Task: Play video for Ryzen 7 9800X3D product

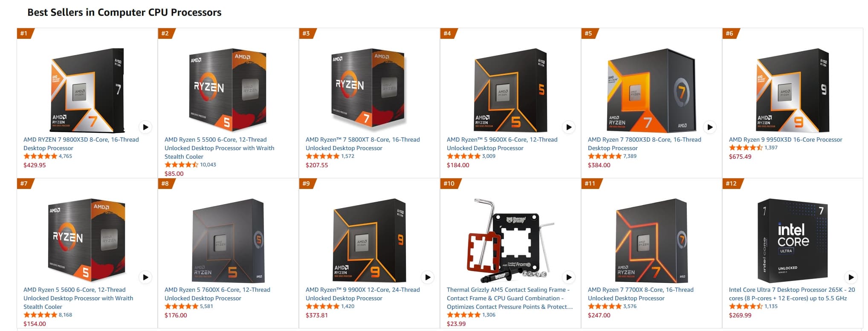Action: click(145, 127)
